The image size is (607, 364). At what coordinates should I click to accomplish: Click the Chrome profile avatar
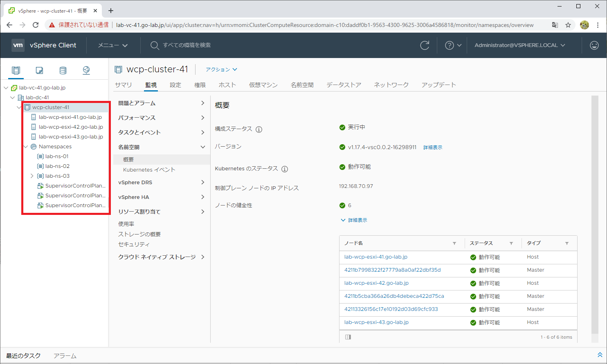[x=585, y=25]
